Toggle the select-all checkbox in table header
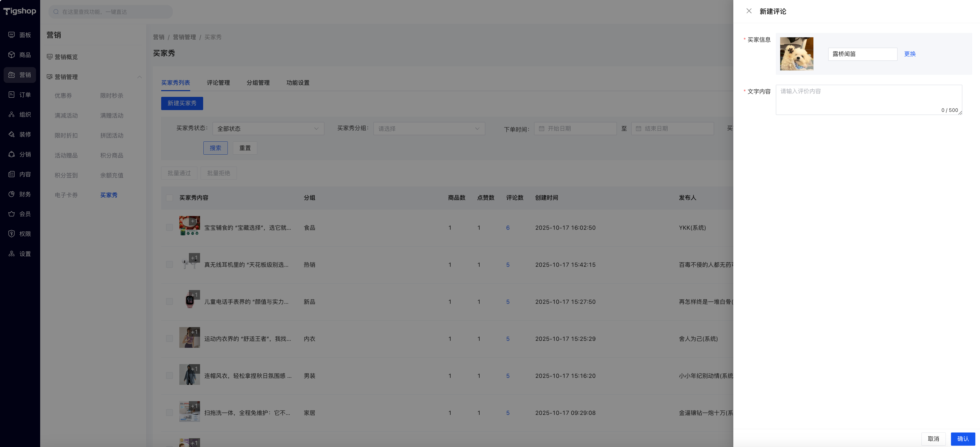 coord(170,198)
